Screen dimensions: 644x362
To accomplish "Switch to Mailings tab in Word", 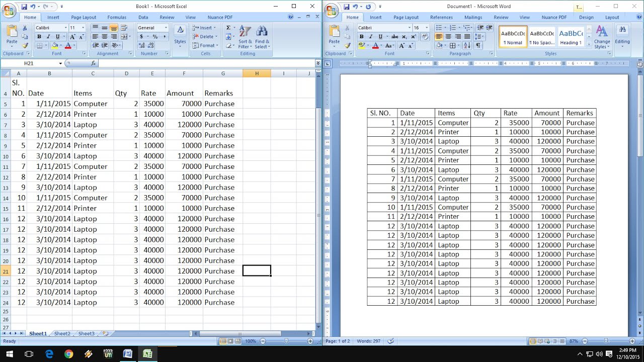I will click(x=473, y=17).
